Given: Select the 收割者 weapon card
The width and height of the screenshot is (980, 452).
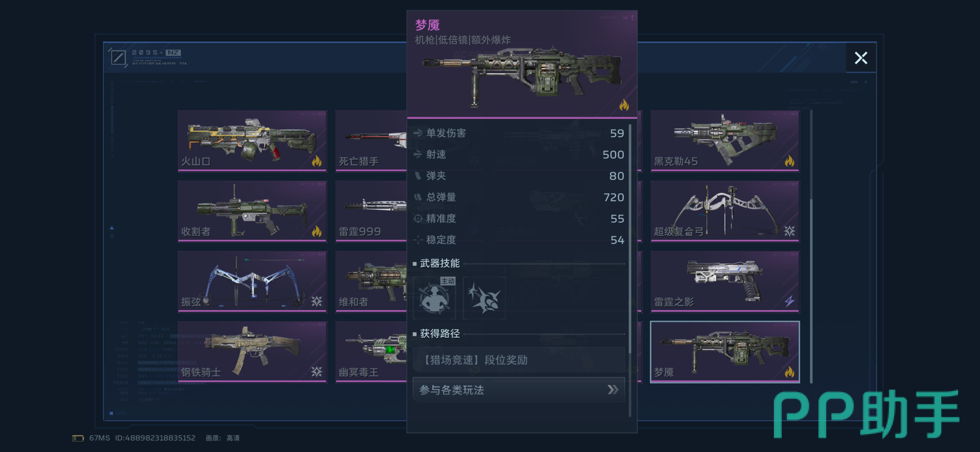Looking at the screenshot, I should pos(252,211).
